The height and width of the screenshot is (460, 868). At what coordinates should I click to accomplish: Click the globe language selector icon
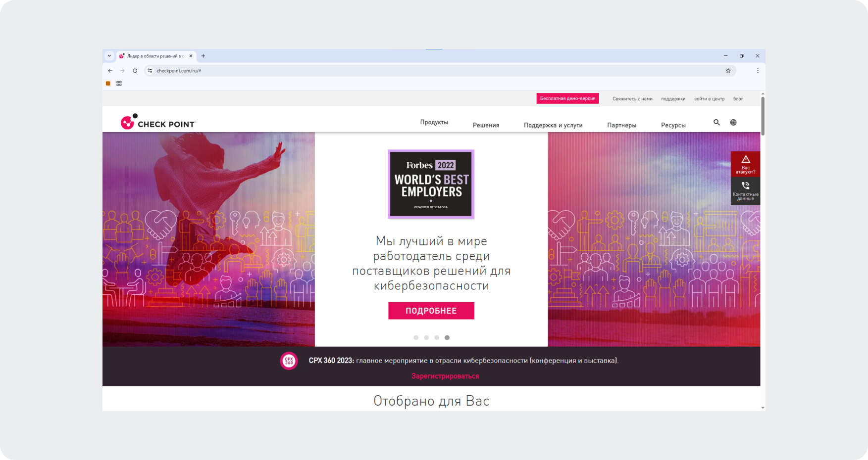click(733, 122)
